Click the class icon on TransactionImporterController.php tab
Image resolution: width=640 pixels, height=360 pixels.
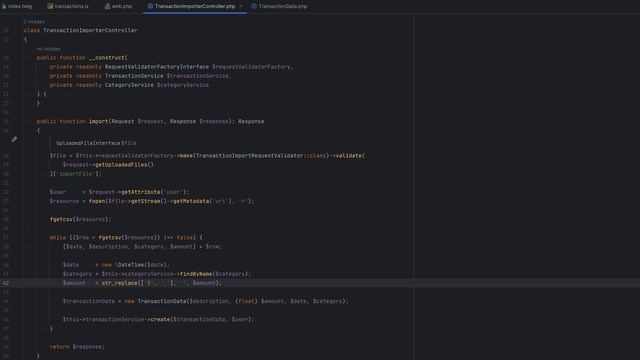point(150,6)
